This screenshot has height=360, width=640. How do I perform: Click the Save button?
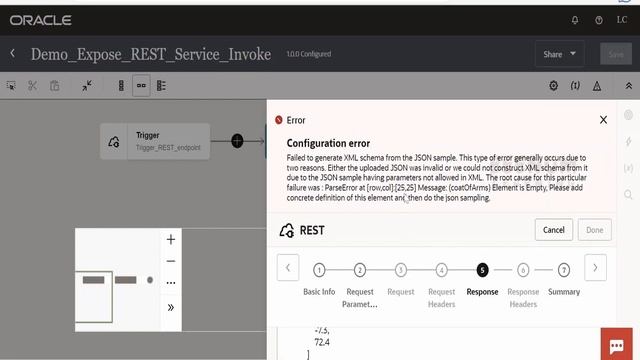point(616,54)
